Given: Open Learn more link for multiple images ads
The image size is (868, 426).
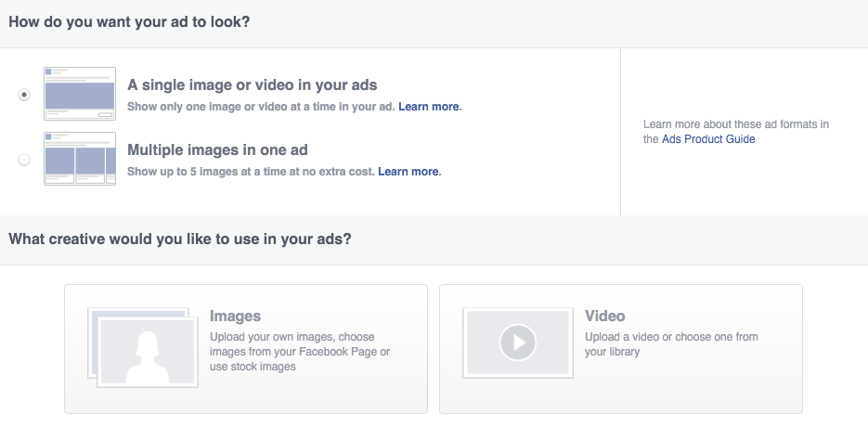Looking at the screenshot, I should (408, 172).
